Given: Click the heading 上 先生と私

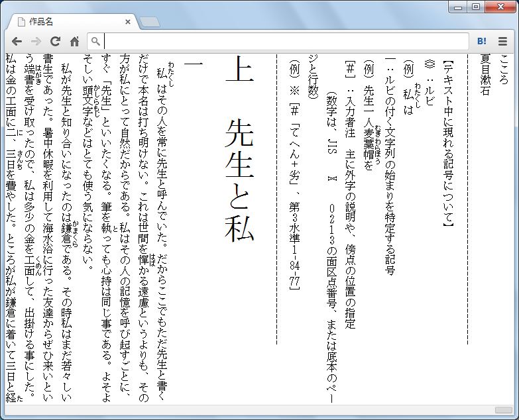Looking at the screenshot, I should pyautogui.click(x=239, y=149).
